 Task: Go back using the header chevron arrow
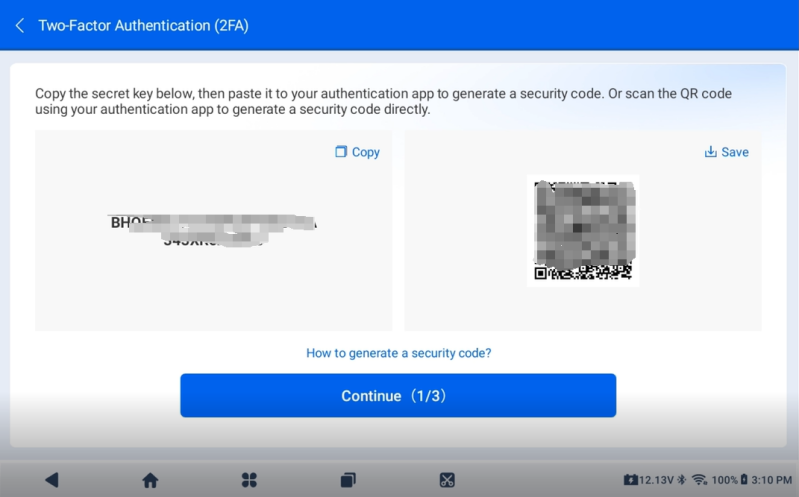click(20, 25)
